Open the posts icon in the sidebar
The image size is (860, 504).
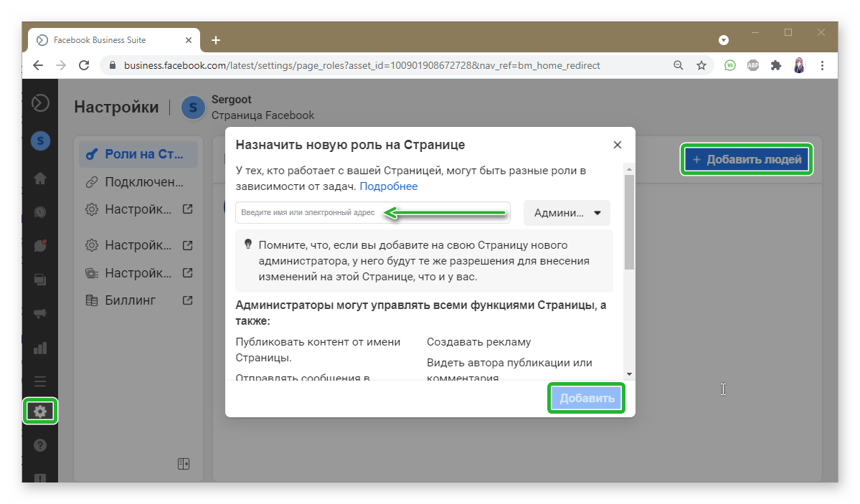click(x=40, y=280)
